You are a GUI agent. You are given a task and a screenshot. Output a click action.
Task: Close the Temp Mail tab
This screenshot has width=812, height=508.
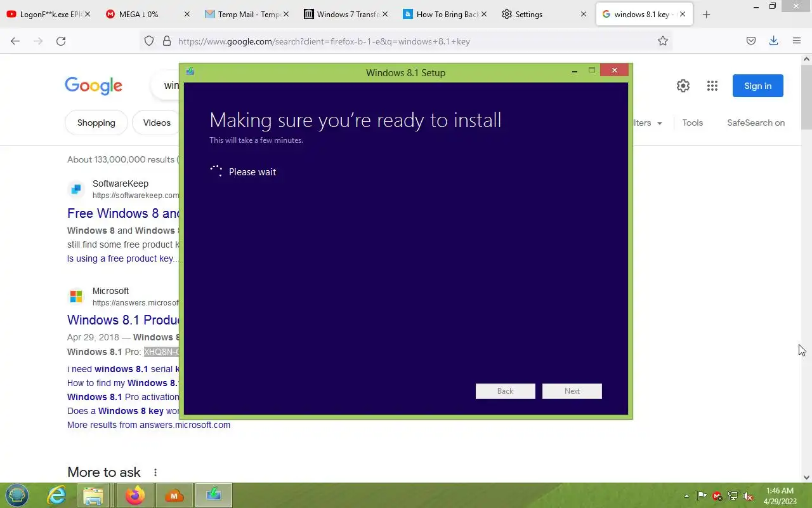[285, 14]
